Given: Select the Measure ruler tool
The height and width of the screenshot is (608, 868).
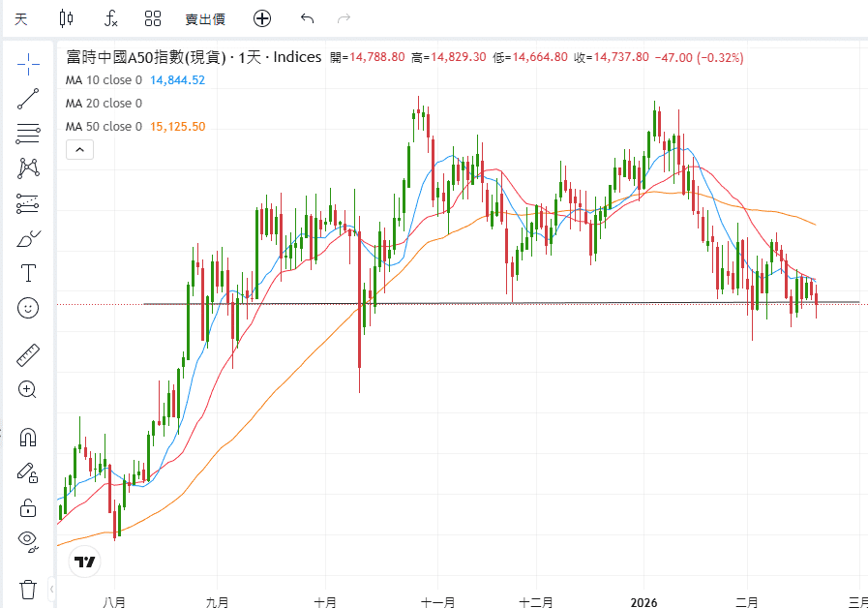Looking at the screenshot, I should pyautogui.click(x=27, y=353).
